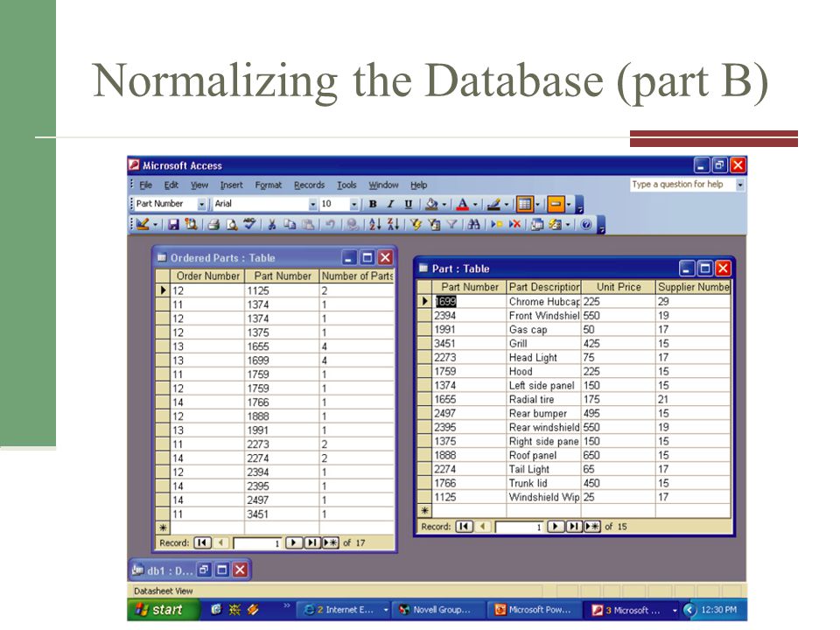Open the Format menu
This screenshot has height=630, width=840.
point(269,185)
